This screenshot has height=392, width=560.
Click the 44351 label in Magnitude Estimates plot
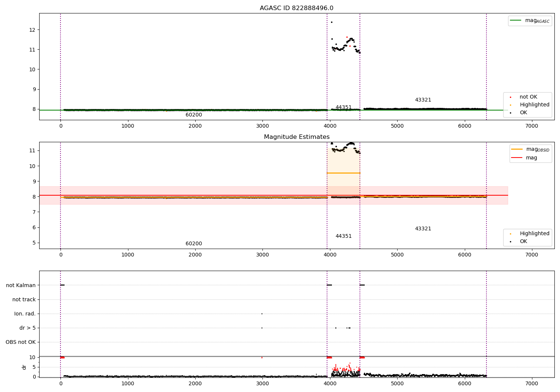[343, 236]
